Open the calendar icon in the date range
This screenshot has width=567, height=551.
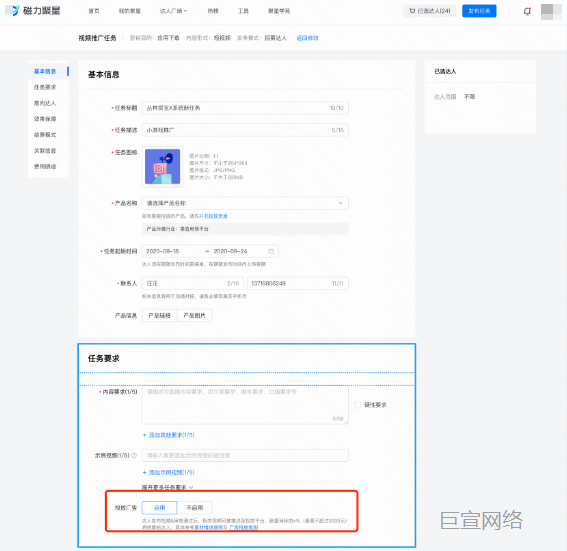(x=271, y=251)
